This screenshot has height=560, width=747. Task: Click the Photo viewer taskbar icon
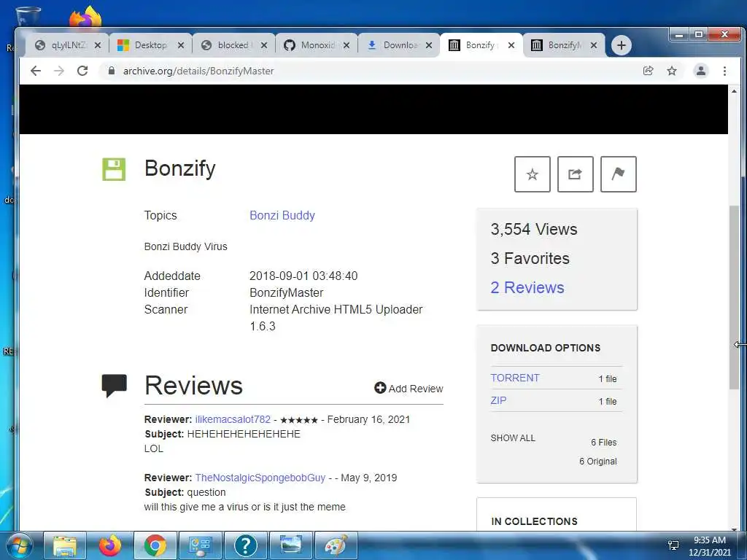tap(291, 545)
